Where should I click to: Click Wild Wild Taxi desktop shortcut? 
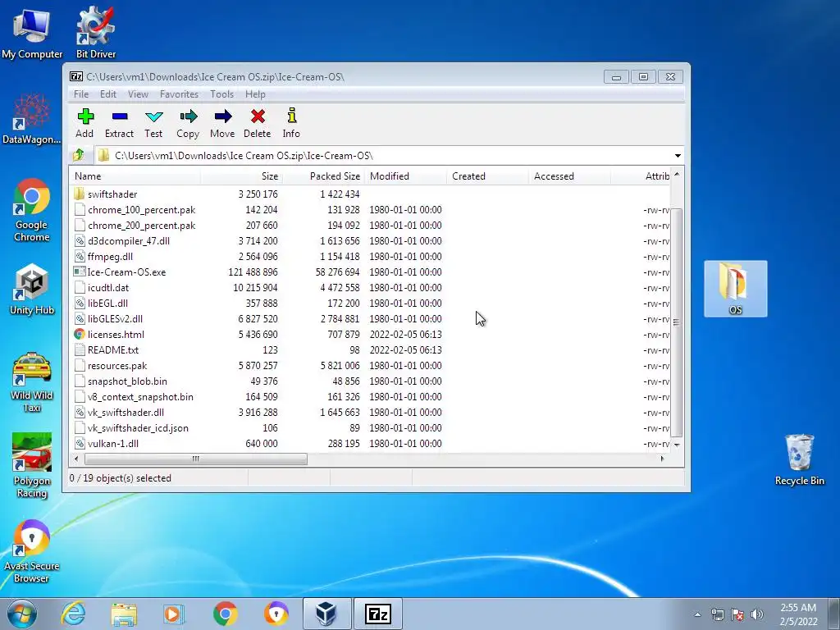point(32,382)
